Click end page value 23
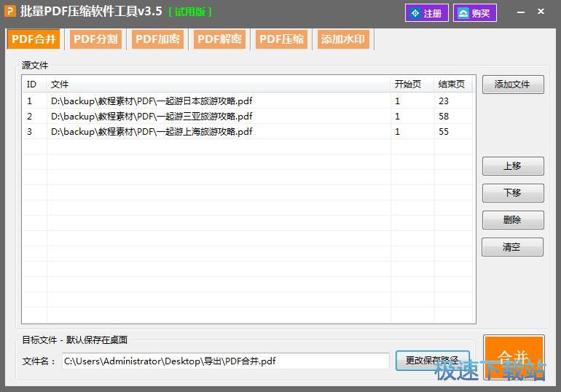Screen dimensions: 561x392 (444, 101)
